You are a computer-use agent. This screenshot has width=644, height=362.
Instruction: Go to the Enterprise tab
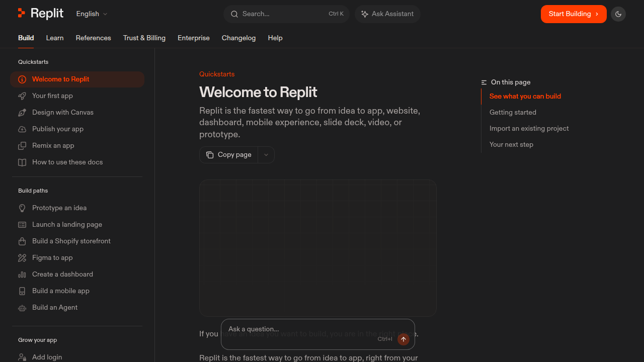click(x=194, y=38)
